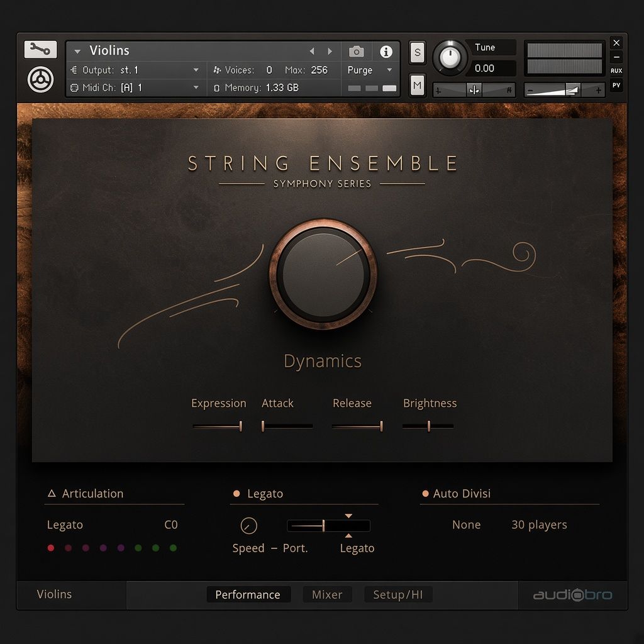The width and height of the screenshot is (644, 644).
Task: Click the volume minus icon
Action: [x=530, y=91]
